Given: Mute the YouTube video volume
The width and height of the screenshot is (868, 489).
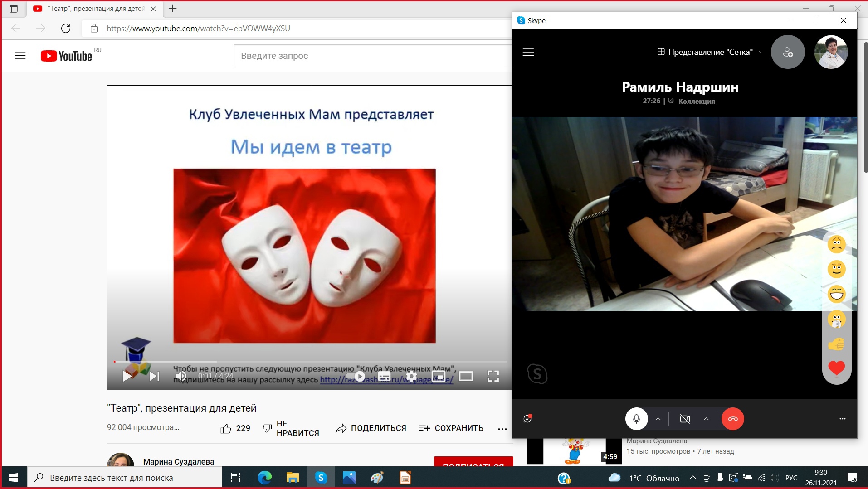Looking at the screenshot, I should click(x=181, y=376).
